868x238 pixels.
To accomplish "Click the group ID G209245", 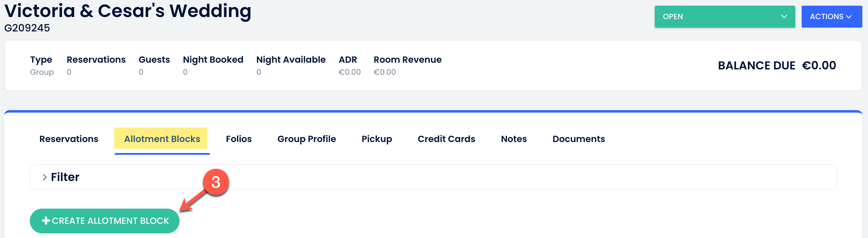I will pos(27,28).
